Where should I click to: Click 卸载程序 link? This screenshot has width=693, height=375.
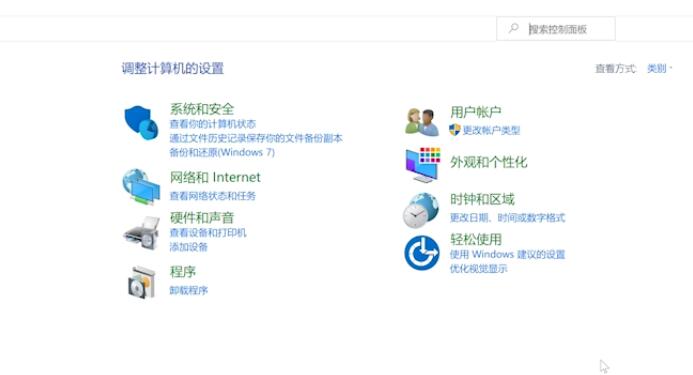coord(189,291)
